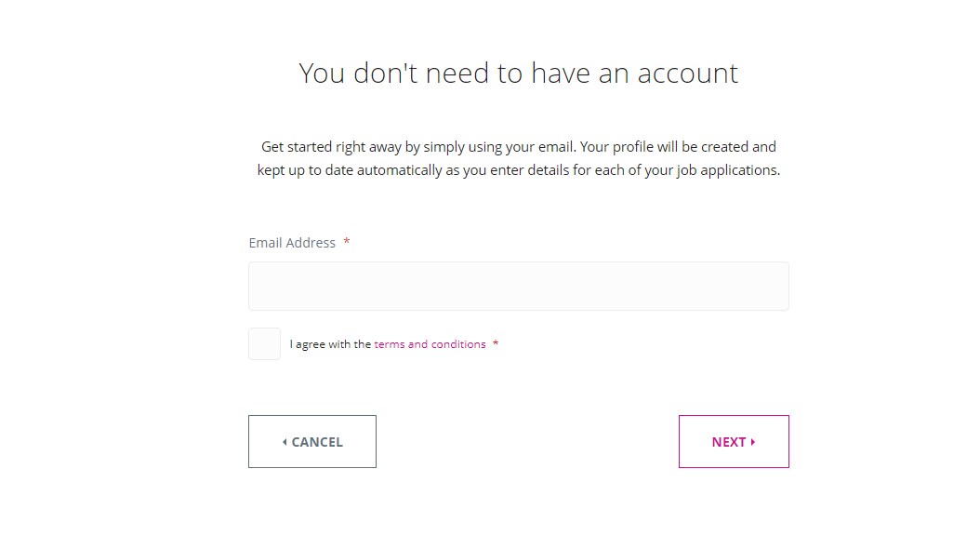The height and width of the screenshot is (536, 980).
Task: Focus the empty email text box
Action: pos(518,286)
